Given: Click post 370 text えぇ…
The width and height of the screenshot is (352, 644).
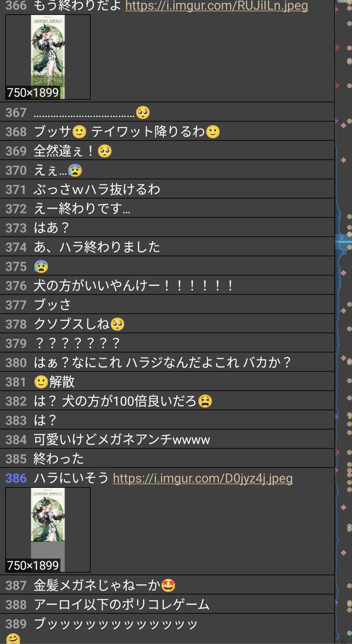Looking at the screenshot, I should 50,170.
